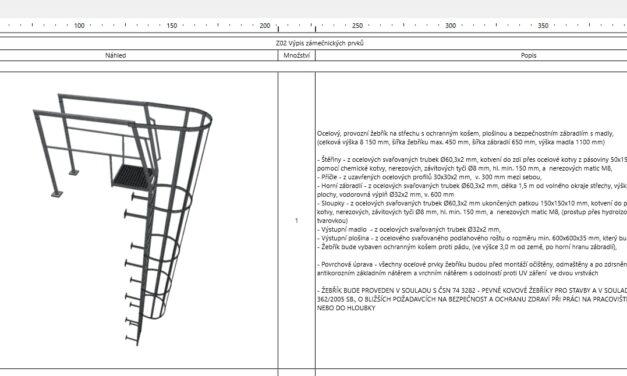Select the 'Náhled' column header

tap(116, 56)
